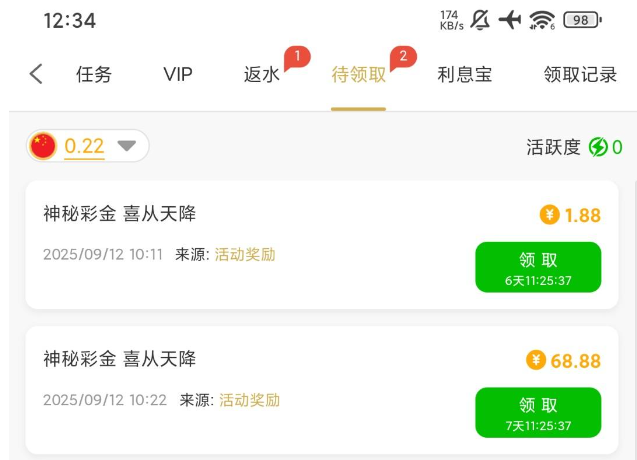Image resolution: width=637 pixels, height=460 pixels.
Task: Tap the green lightning activity icon
Action: click(598, 147)
